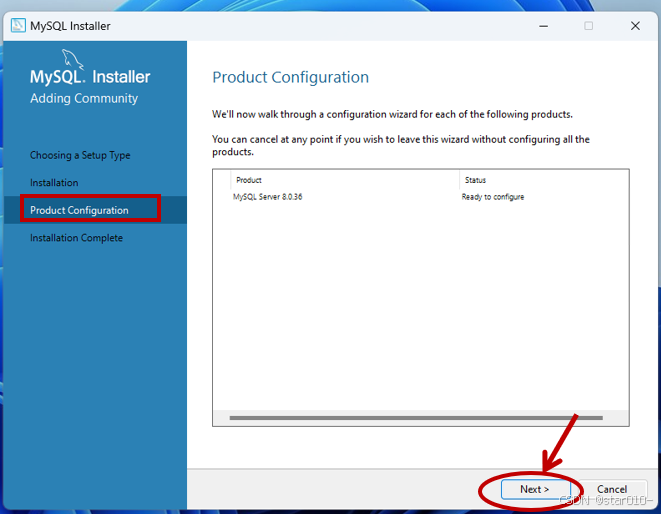This screenshot has height=514, width=661.
Task: Click the MySQL Installer title bar icon
Action: coord(18,26)
